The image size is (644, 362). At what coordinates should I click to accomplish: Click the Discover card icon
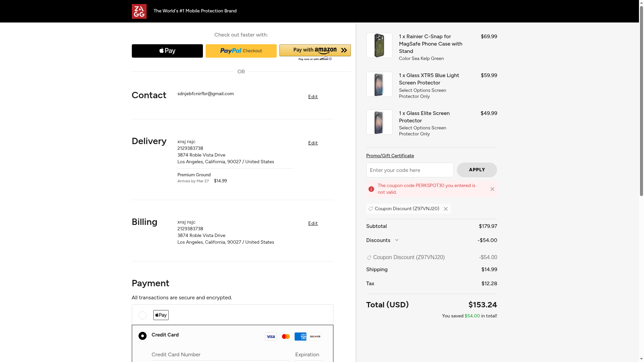pos(315,337)
